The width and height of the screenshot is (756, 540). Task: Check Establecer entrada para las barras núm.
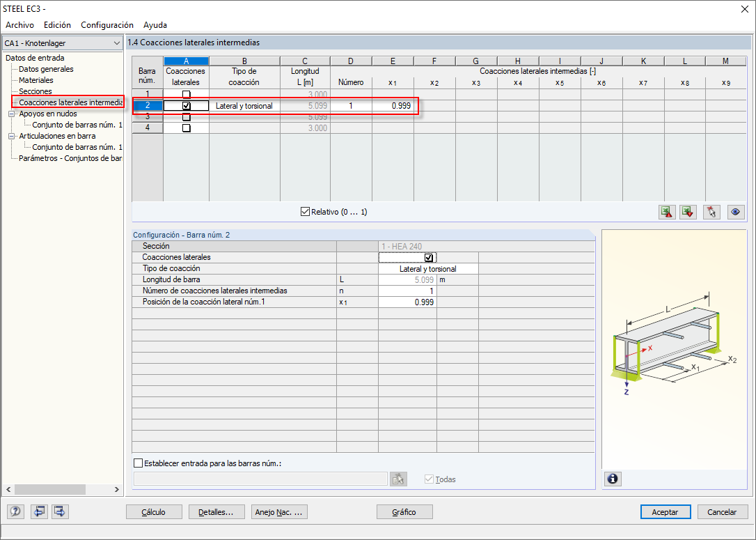(x=138, y=463)
